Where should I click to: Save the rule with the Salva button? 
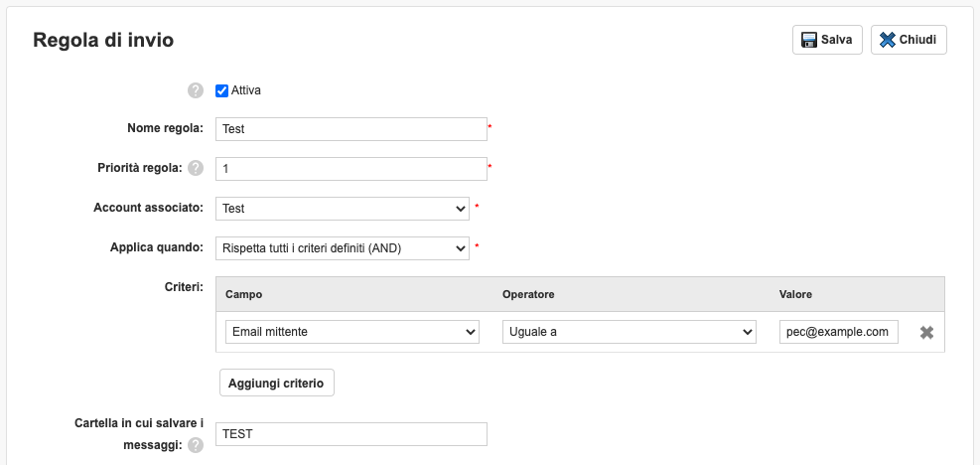coord(826,40)
